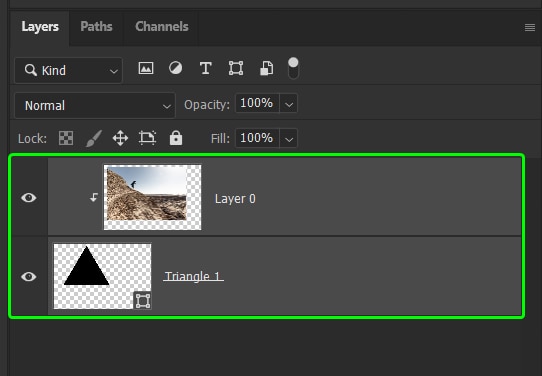Hide Layer 0 with eye icon
The height and width of the screenshot is (376, 542).
[29, 198]
